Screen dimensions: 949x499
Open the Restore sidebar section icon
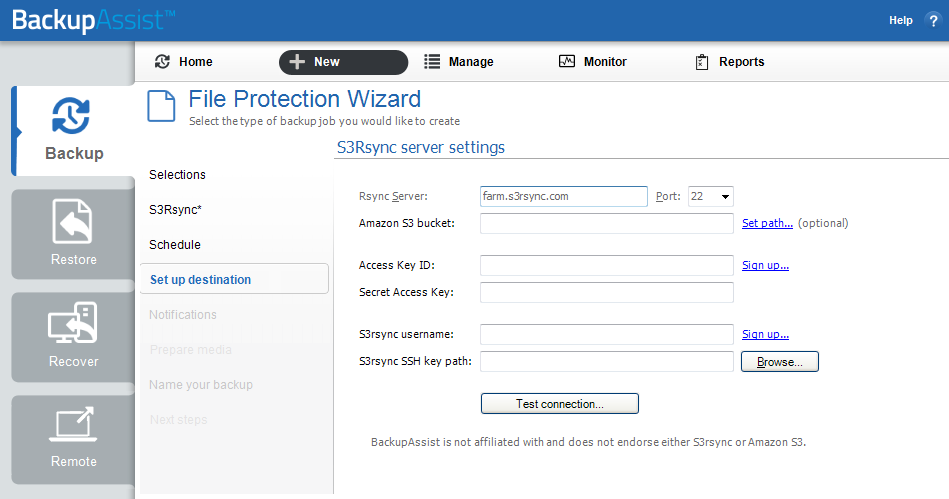click(x=73, y=222)
